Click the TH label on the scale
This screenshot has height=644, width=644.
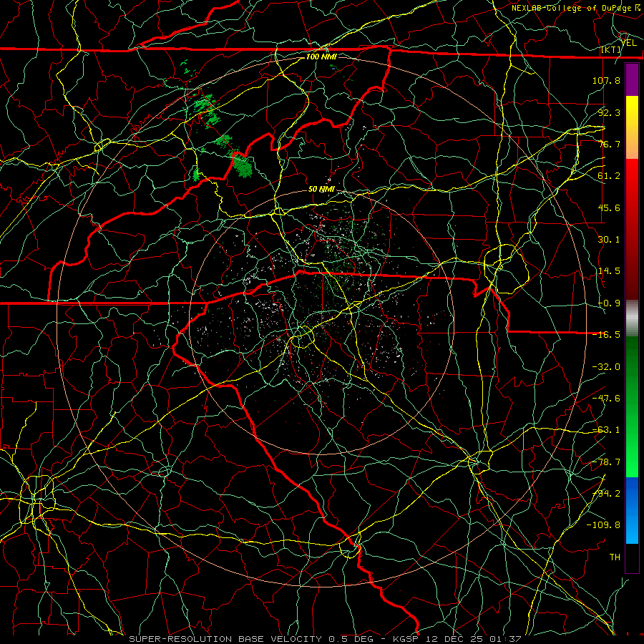(615, 557)
